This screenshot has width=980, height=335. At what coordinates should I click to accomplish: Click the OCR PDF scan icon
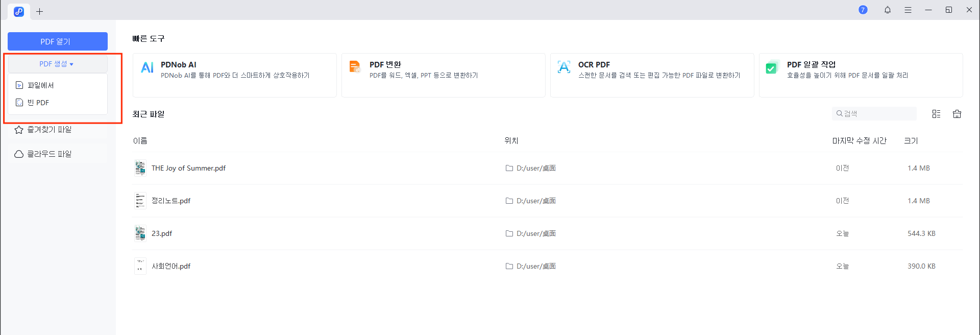564,67
